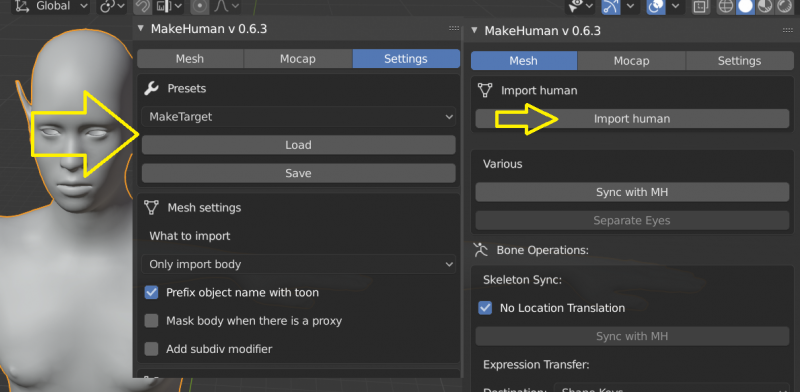This screenshot has height=392, width=800.
Task: Uncheck No Location Translation checkbox
Action: point(485,308)
